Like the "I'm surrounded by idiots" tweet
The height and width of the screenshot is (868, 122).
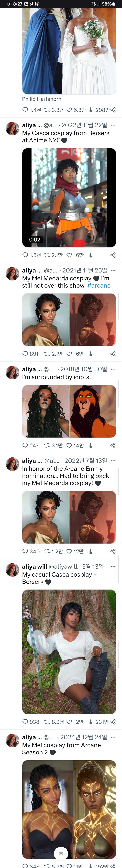69,445
